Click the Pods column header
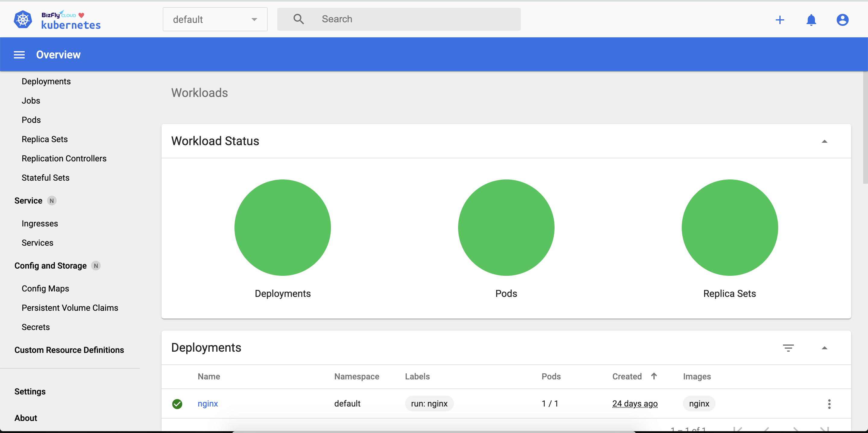Image resolution: width=868 pixels, height=433 pixels. tap(551, 376)
